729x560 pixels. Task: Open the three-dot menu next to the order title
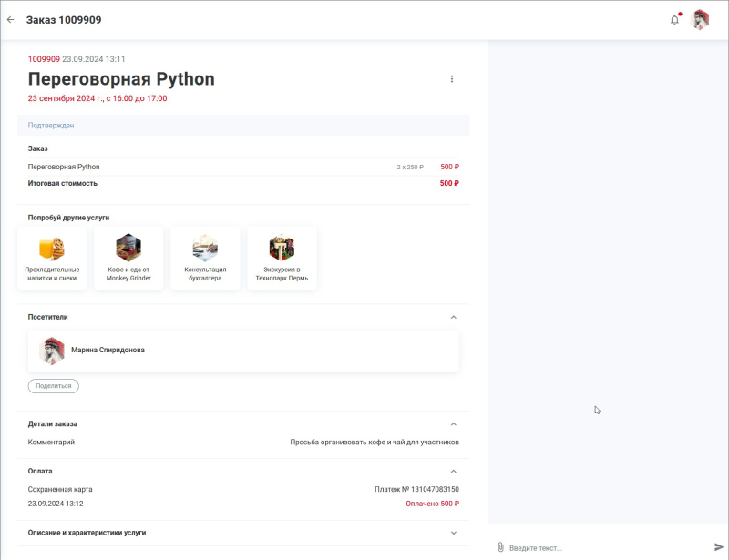point(453,79)
